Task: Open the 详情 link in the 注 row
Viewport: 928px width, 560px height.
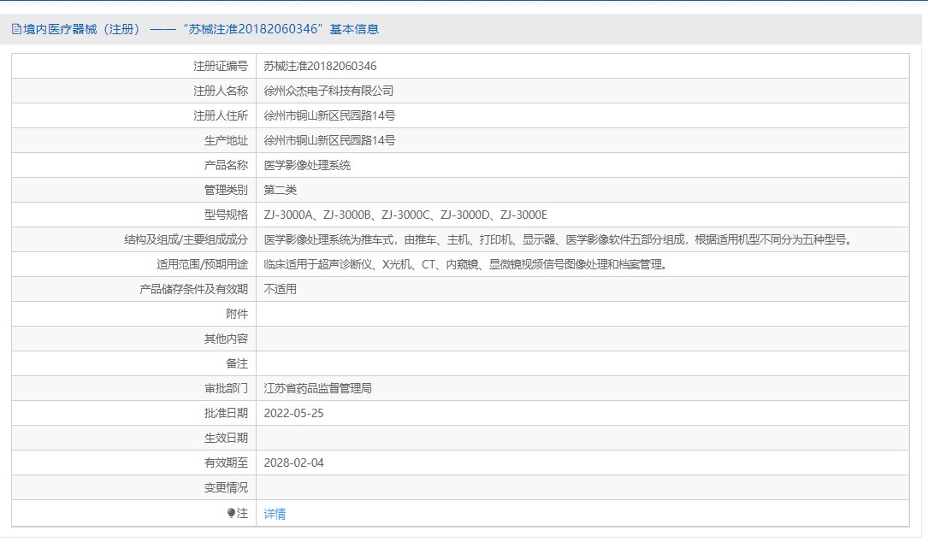Action: pyautogui.click(x=275, y=514)
